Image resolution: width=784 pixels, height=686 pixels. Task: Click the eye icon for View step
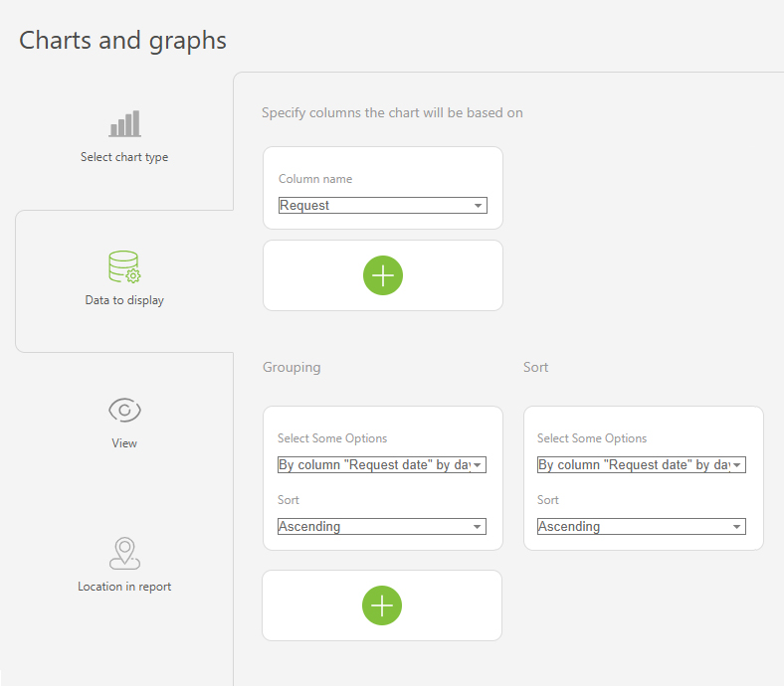tap(124, 411)
